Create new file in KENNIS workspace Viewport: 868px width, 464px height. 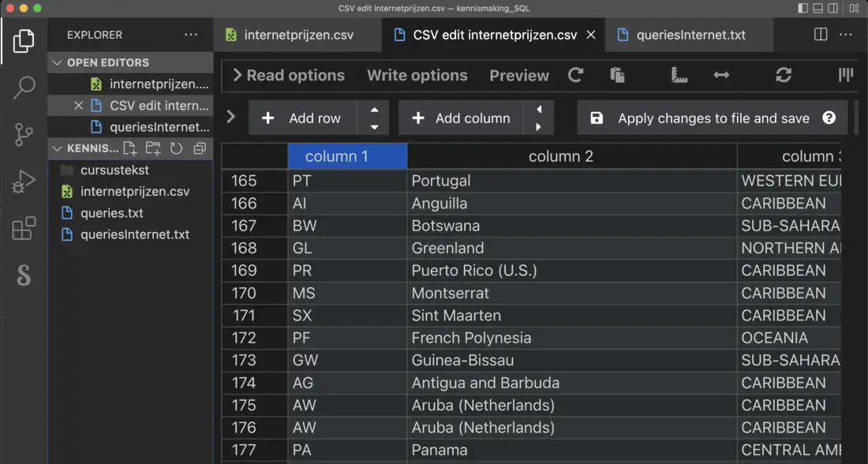pos(131,148)
